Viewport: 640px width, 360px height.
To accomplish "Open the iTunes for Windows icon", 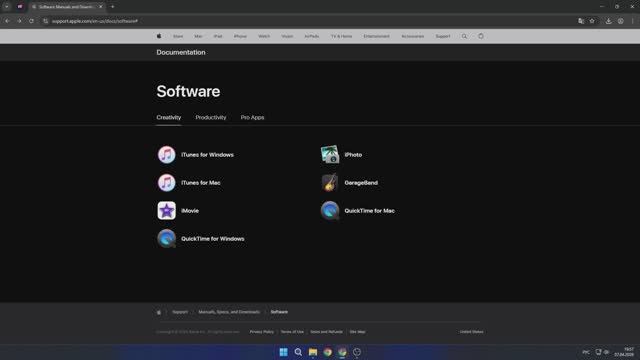I will click(x=167, y=155).
